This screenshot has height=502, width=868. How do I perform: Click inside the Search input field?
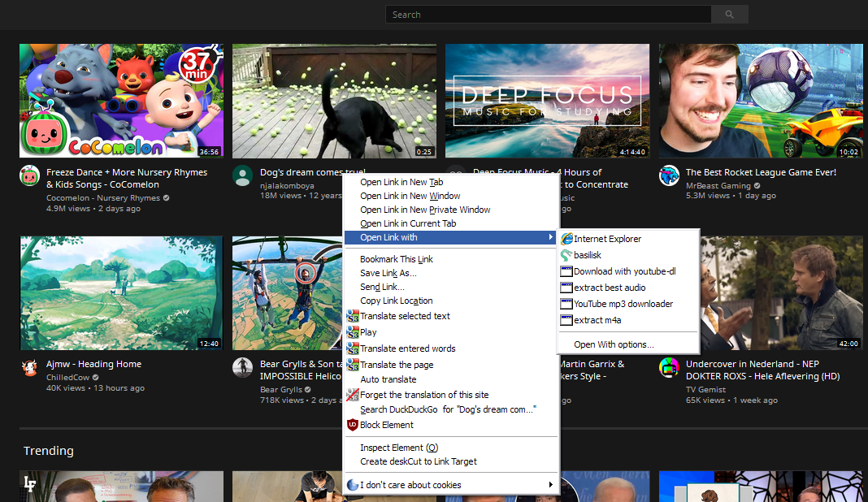548,15
